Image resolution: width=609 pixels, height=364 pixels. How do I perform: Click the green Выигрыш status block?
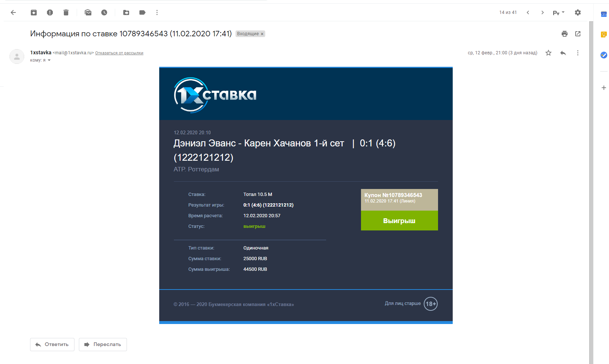(x=399, y=221)
